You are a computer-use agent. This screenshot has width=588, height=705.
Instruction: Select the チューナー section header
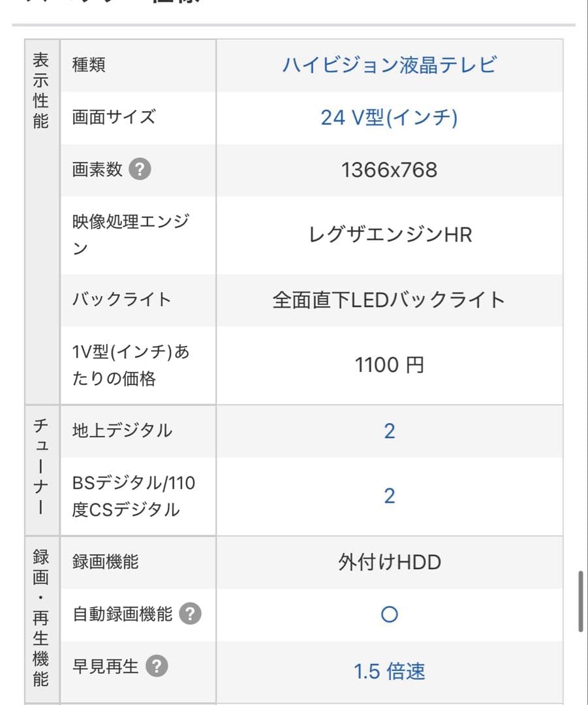pyautogui.click(x=41, y=469)
